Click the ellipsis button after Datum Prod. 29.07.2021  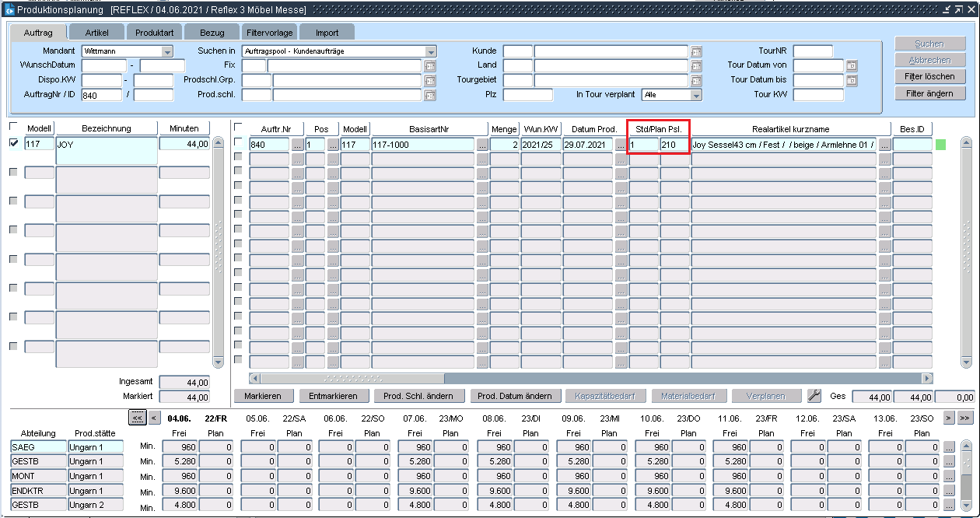coord(621,145)
